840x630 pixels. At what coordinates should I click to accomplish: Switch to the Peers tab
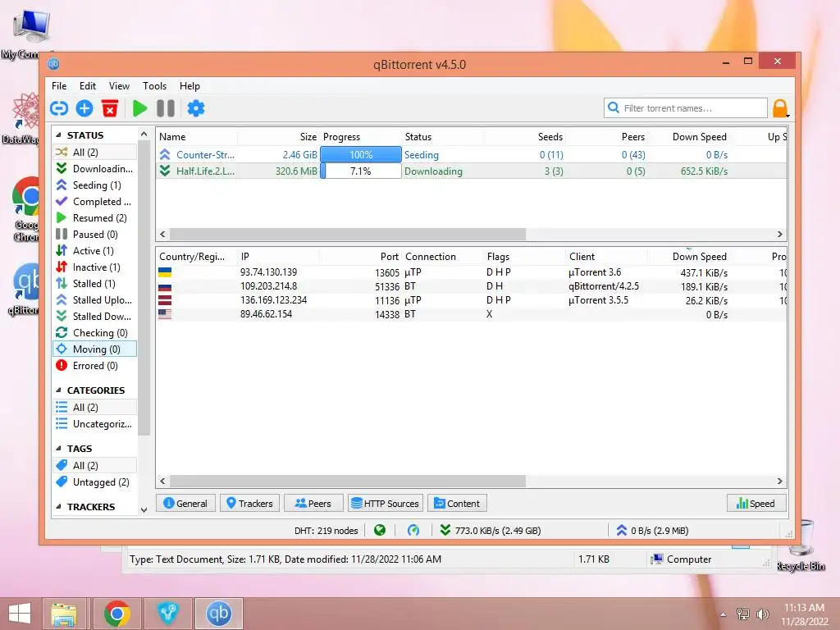[313, 503]
